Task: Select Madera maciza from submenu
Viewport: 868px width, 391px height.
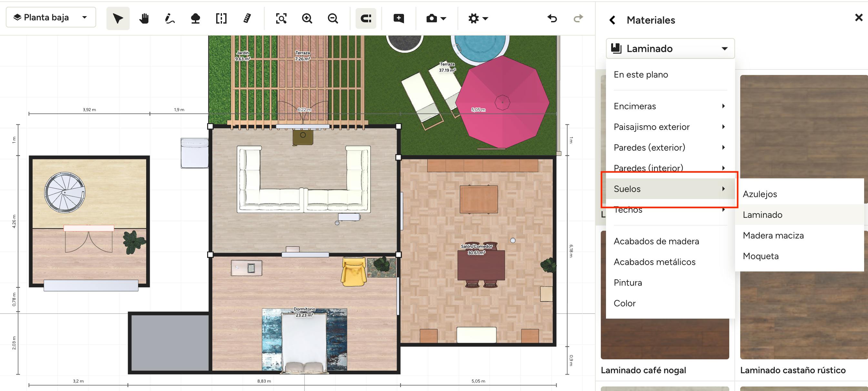Action: (x=773, y=236)
